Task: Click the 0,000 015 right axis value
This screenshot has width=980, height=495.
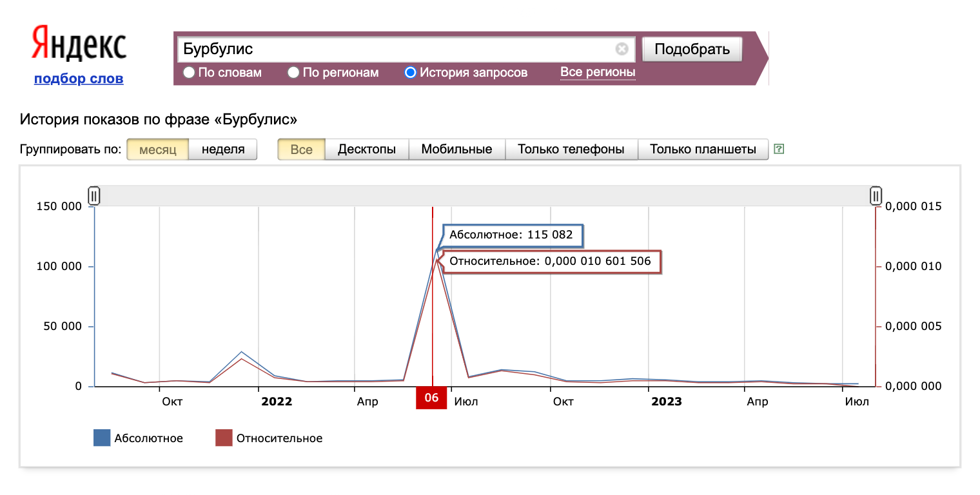Action: (913, 206)
